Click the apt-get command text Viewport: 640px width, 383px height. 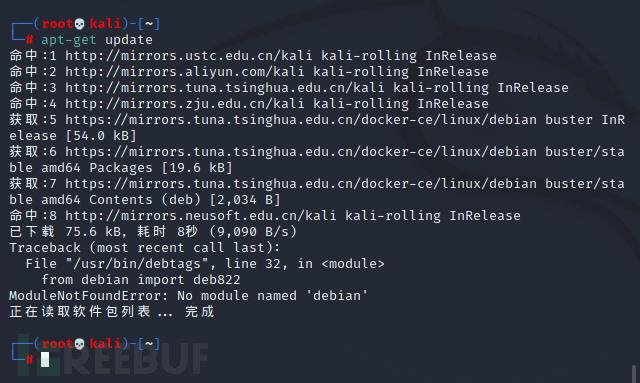69,40
